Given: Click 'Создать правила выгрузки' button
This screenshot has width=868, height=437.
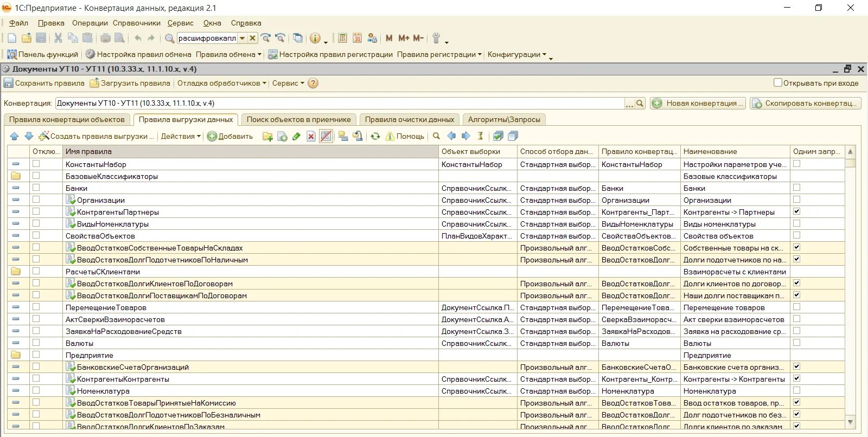Looking at the screenshot, I should point(96,136).
